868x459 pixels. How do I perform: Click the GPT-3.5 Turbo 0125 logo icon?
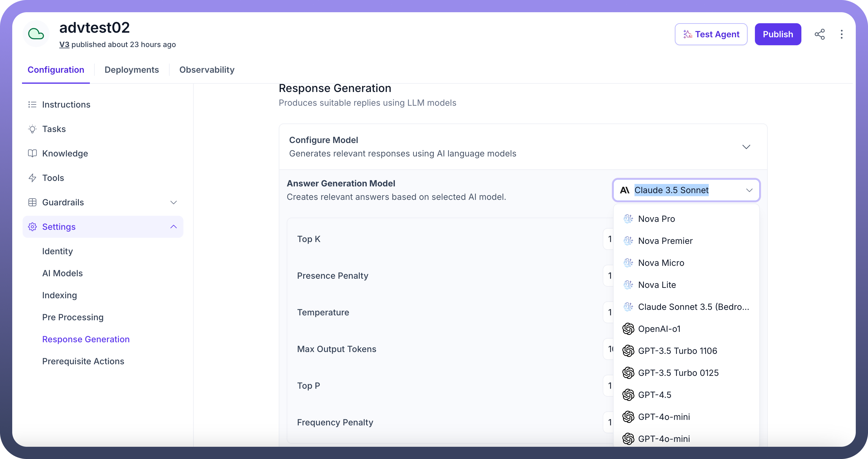point(628,373)
